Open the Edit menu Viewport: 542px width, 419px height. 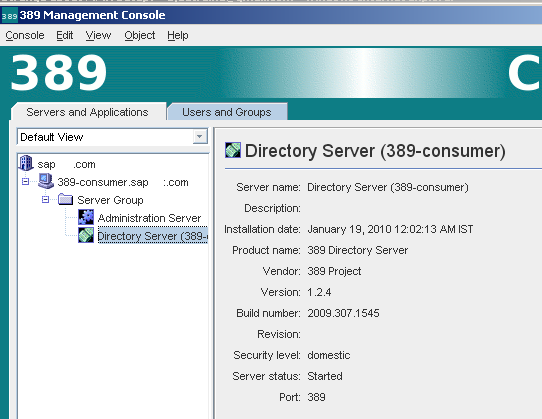65,35
